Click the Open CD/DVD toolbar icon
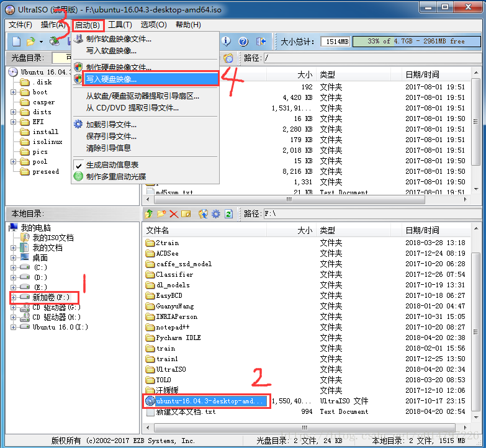The height and width of the screenshot is (448, 486). click(55, 41)
